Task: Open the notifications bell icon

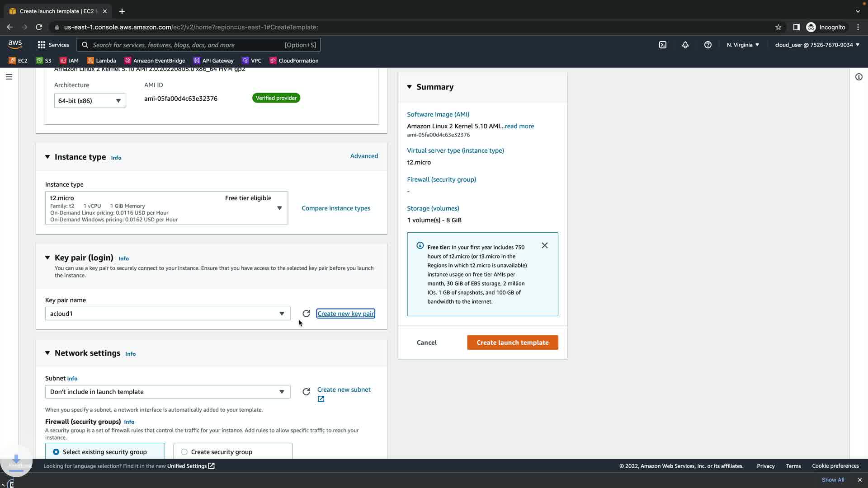Action: point(685,45)
